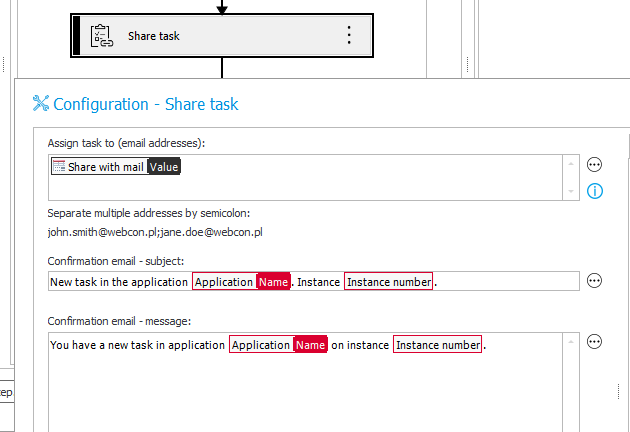Open the ellipsis editor for the Assign task field
630x432 pixels.
pyautogui.click(x=594, y=165)
